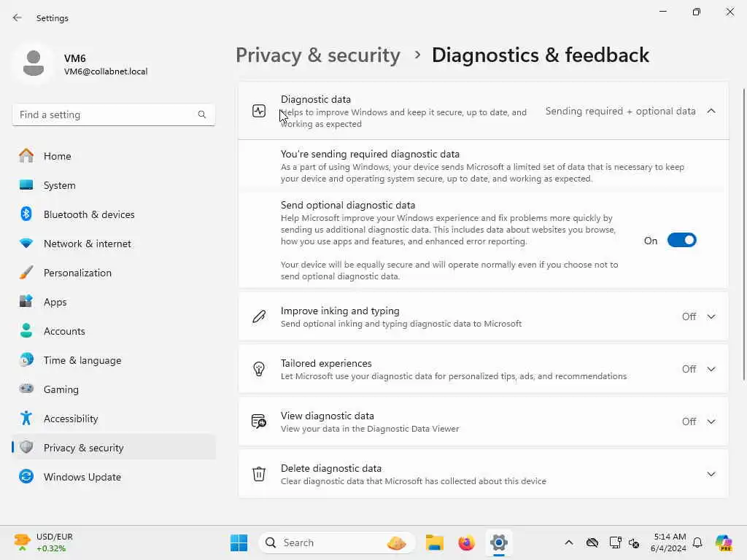The width and height of the screenshot is (747, 560).
Task: Click the Apps icon in sidebar
Action: (26, 301)
